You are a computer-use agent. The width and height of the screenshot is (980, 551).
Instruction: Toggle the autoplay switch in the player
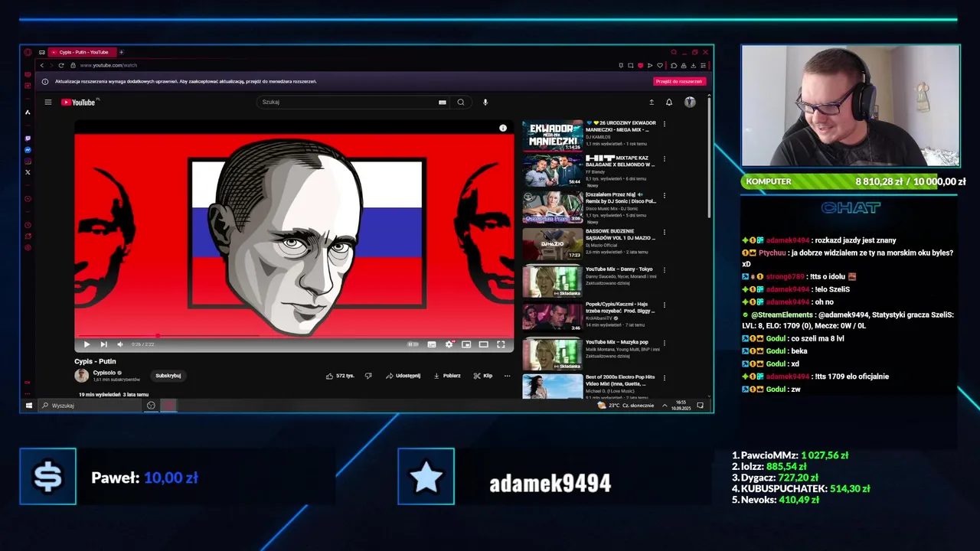pos(413,344)
